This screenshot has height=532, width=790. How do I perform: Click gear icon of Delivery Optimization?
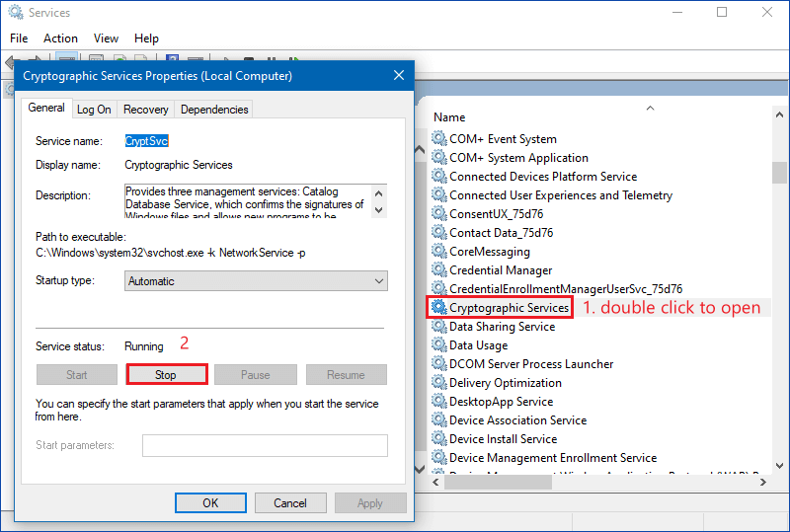pos(439,382)
